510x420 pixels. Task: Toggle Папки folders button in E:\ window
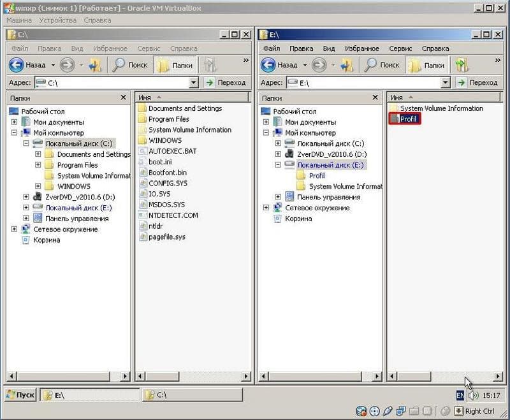[426, 65]
